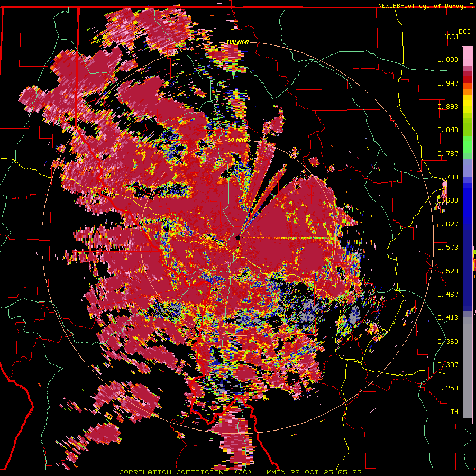Image resolution: width=476 pixels, height=476 pixels.
Task: Select the 0.733 legend value
Action: (x=448, y=177)
